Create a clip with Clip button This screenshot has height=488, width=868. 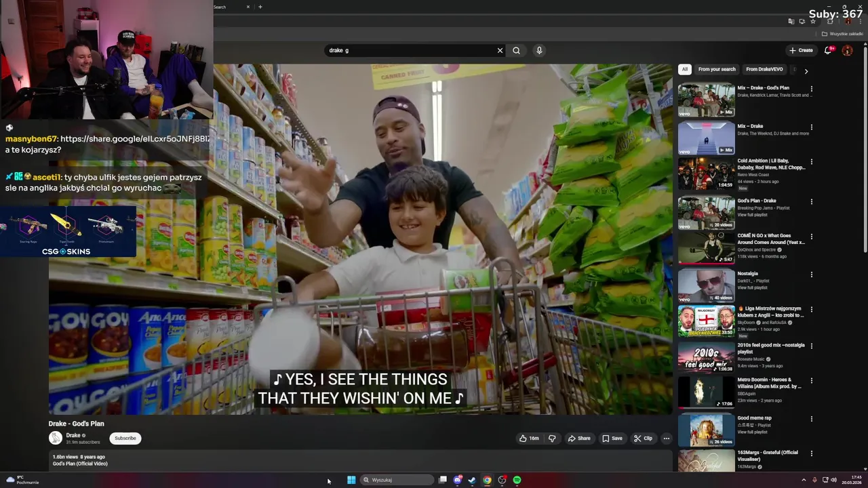(x=643, y=439)
